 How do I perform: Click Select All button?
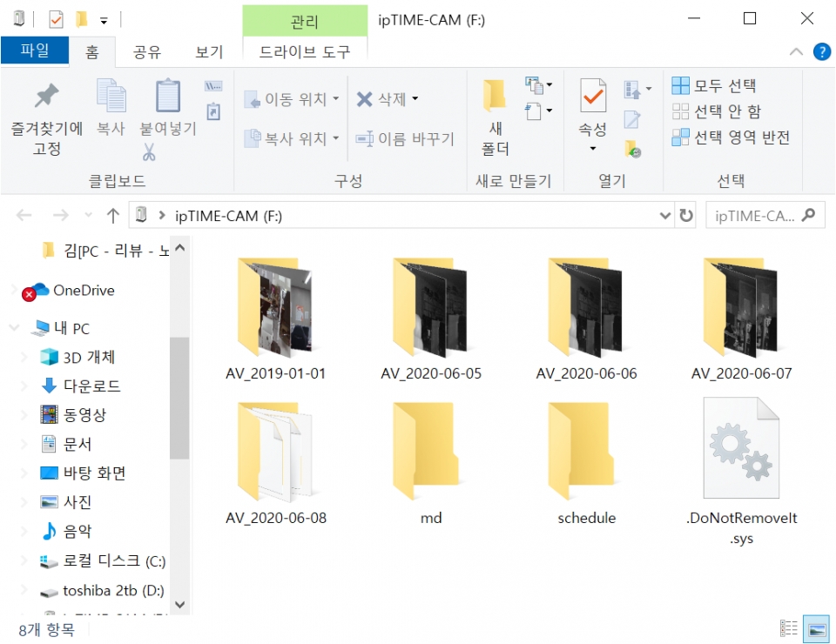(x=714, y=85)
